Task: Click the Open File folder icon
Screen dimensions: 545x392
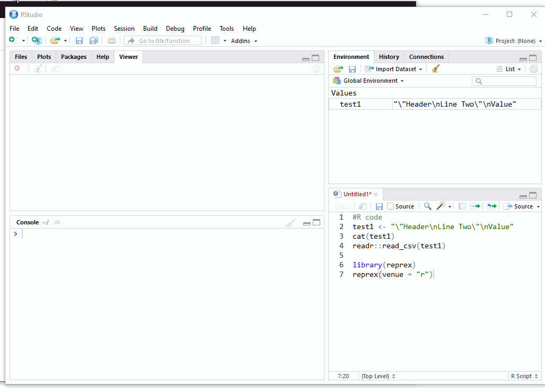Action: click(x=55, y=41)
